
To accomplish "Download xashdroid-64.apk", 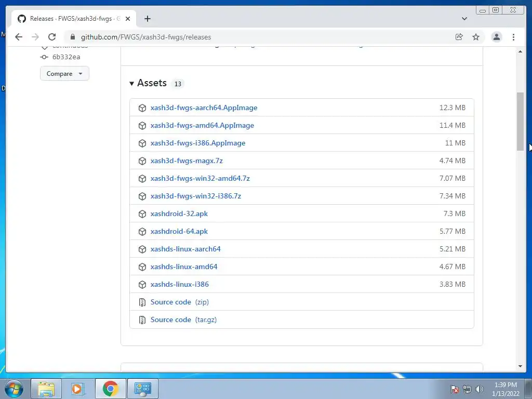I will pos(179,231).
